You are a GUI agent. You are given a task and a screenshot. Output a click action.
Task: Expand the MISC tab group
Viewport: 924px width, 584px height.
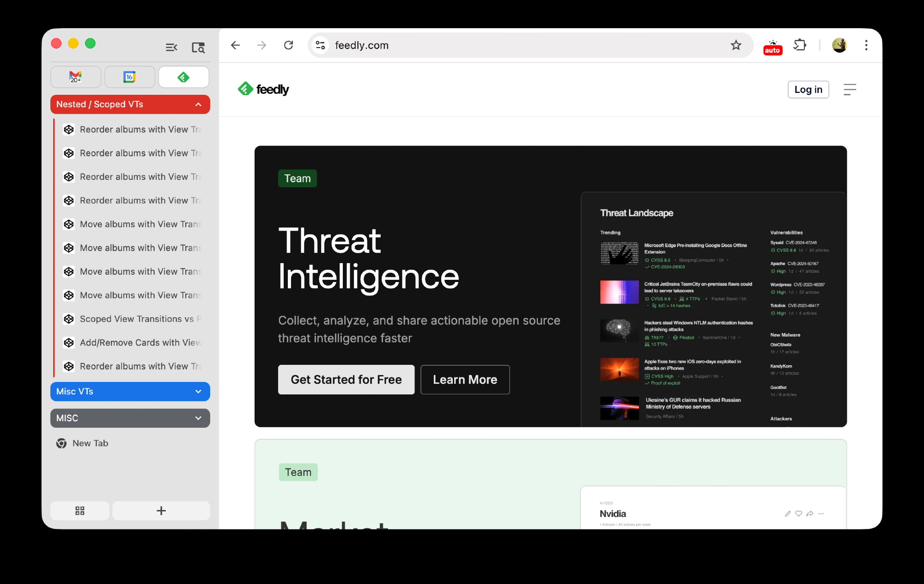click(198, 418)
